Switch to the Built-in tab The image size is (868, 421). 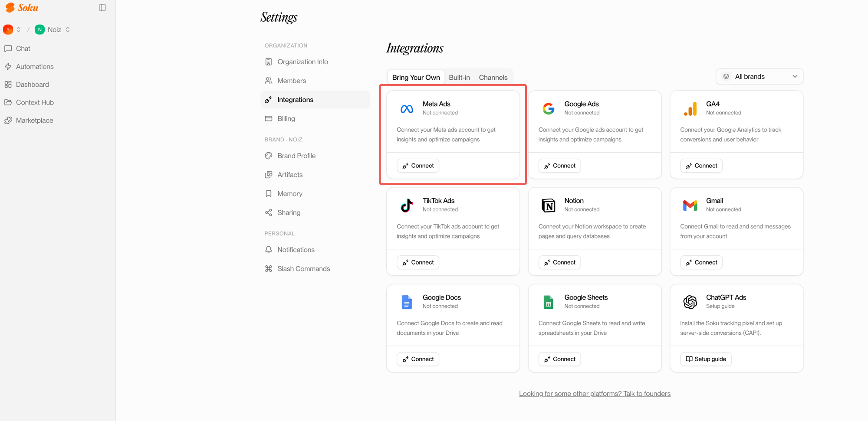459,77
